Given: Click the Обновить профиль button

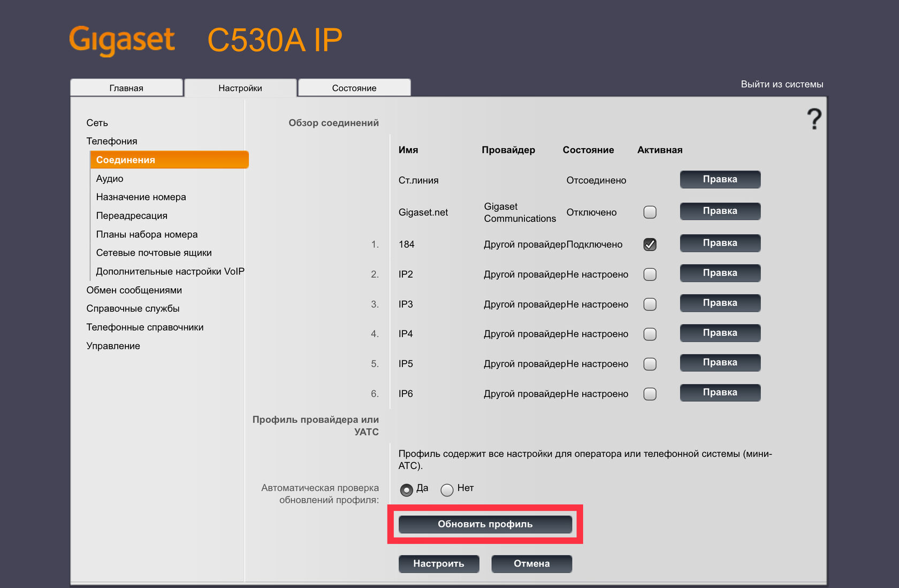Looking at the screenshot, I should (x=485, y=524).
